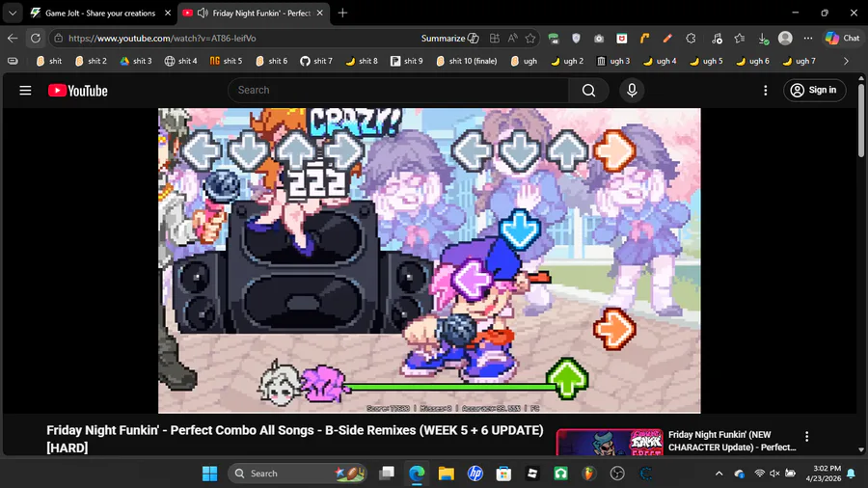
Task: Open the split screen icon in address bar
Action: click(495, 39)
